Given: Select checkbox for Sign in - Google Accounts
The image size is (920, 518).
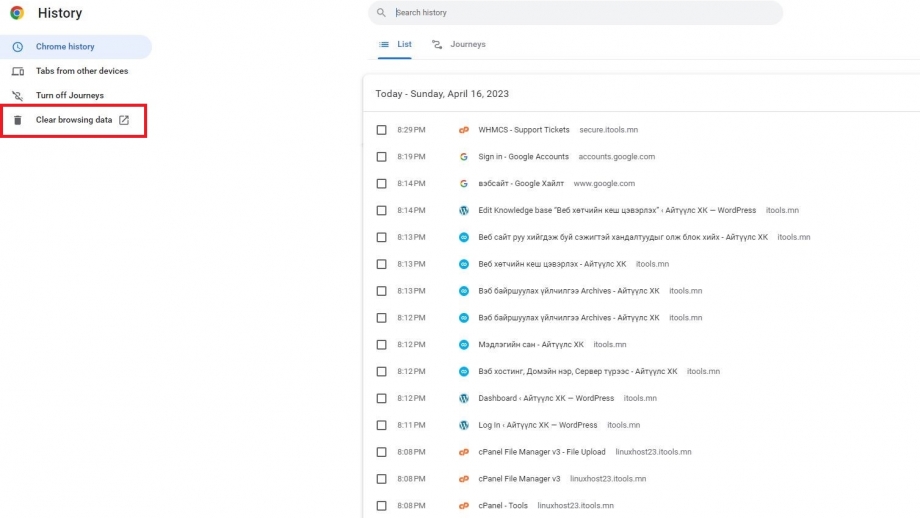Looking at the screenshot, I should click(x=381, y=157).
